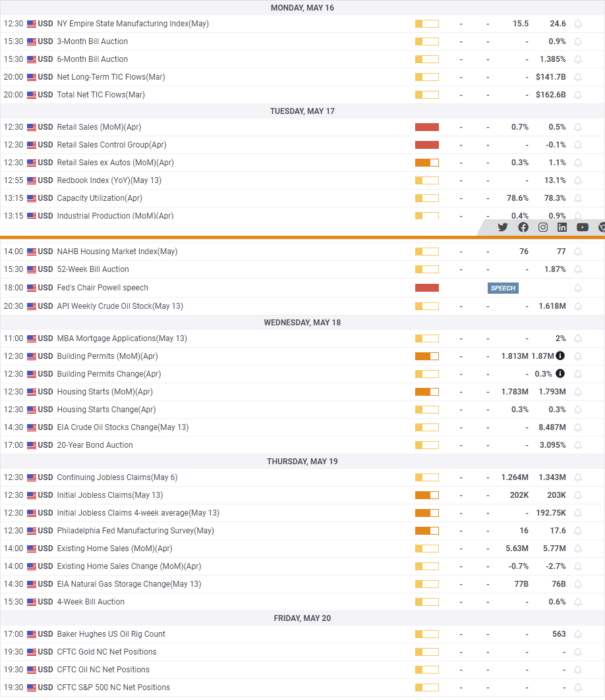Open the Facebook social icon

(523, 227)
